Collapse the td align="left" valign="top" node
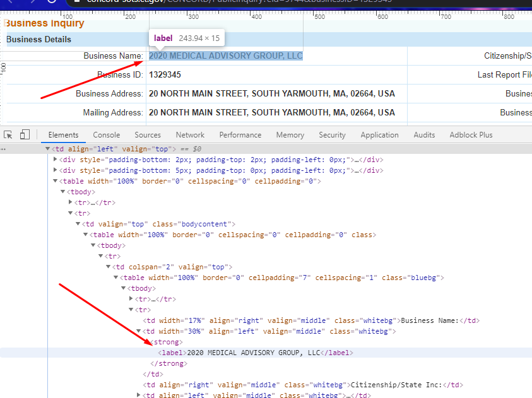This screenshot has width=532, height=398. tap(48, 148)
